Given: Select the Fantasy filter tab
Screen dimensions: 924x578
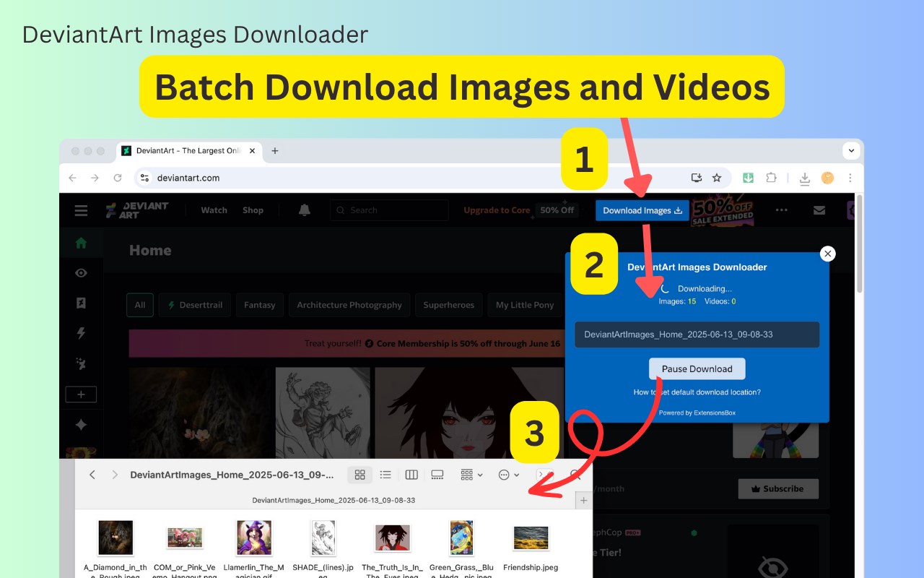Looking at the screenshot, I should [260, 305].
